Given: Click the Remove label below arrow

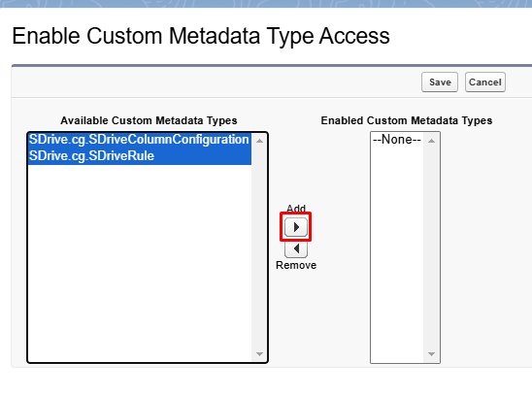Looking at the screenshot, I should click(296, 265).
